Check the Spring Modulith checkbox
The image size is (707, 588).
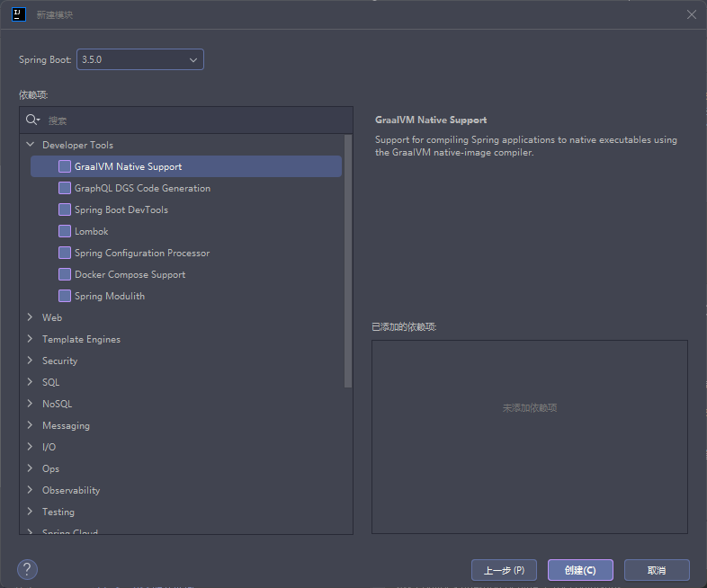point(65,296)
